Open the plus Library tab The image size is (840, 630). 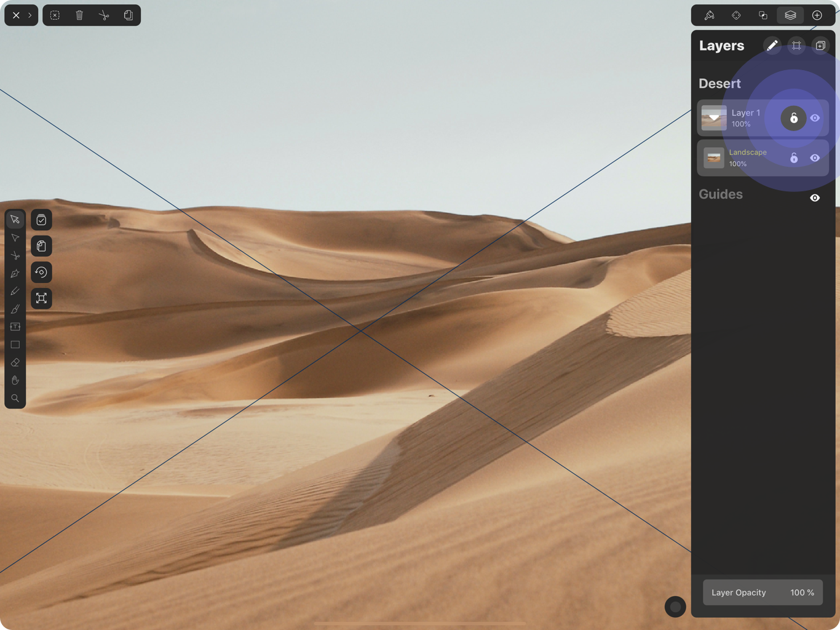click(817, 15)
